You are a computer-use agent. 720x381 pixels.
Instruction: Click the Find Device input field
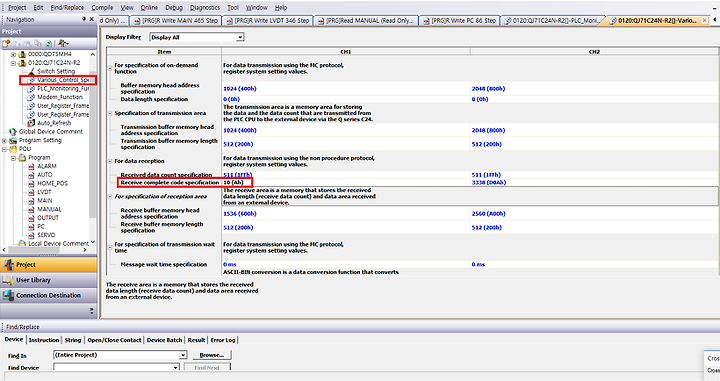[112, 367]
